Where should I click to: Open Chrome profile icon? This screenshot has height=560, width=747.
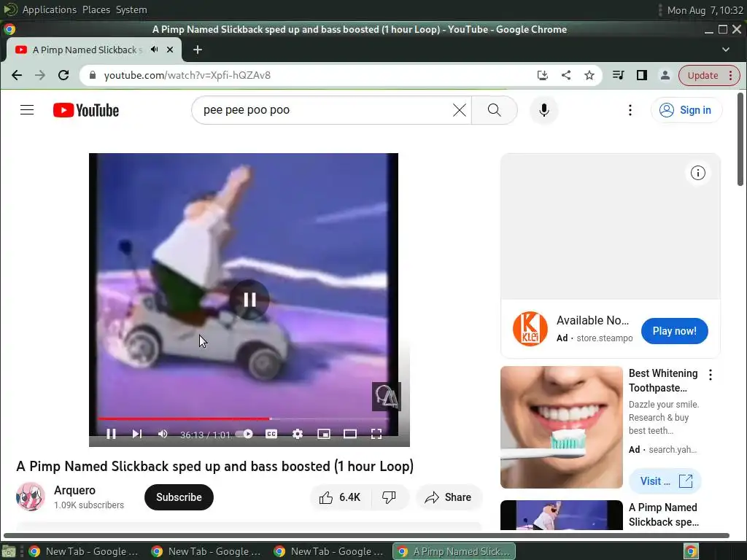click(x=665, y=75)
